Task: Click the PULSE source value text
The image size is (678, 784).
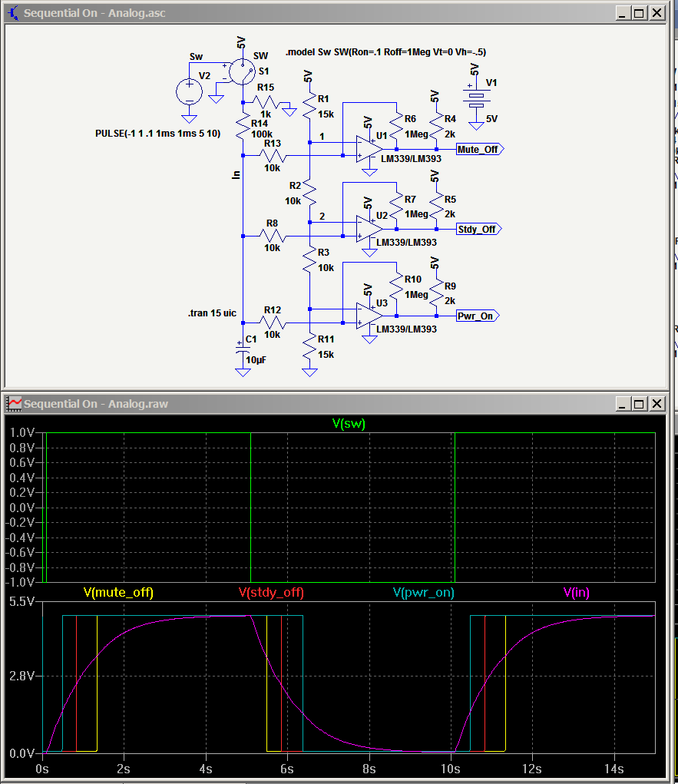Action: coord(157,134)
